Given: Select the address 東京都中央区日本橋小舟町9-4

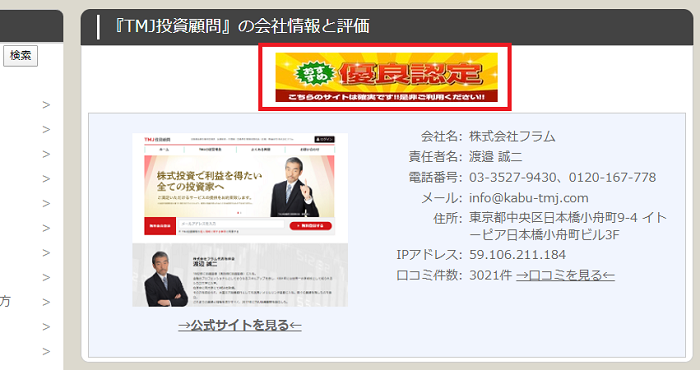Looking at the screenshot, I should pyautogui.click(x=553, y=218).
